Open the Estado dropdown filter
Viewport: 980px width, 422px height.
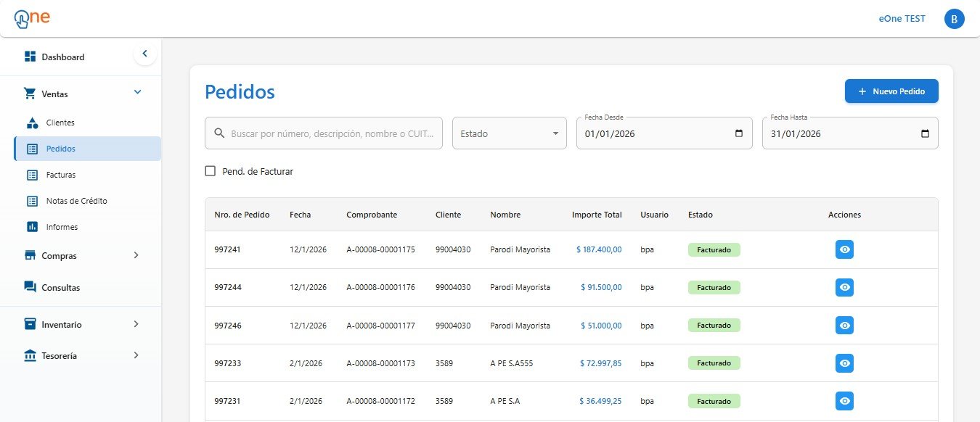coord(509,133)
